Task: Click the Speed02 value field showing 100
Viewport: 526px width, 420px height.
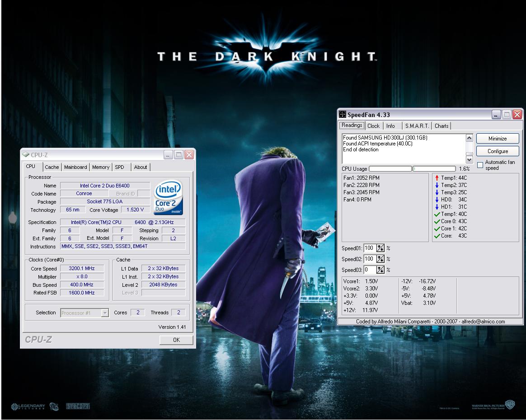Action: [x=370, y=259]
